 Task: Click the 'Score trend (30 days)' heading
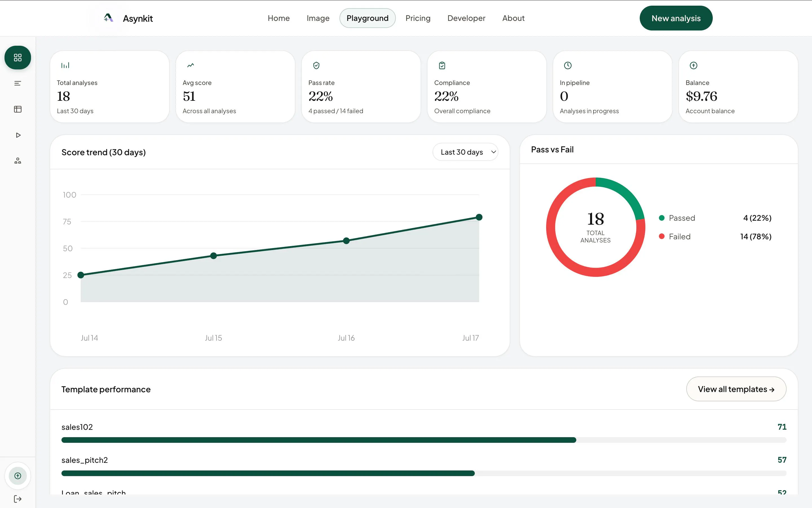103,152
